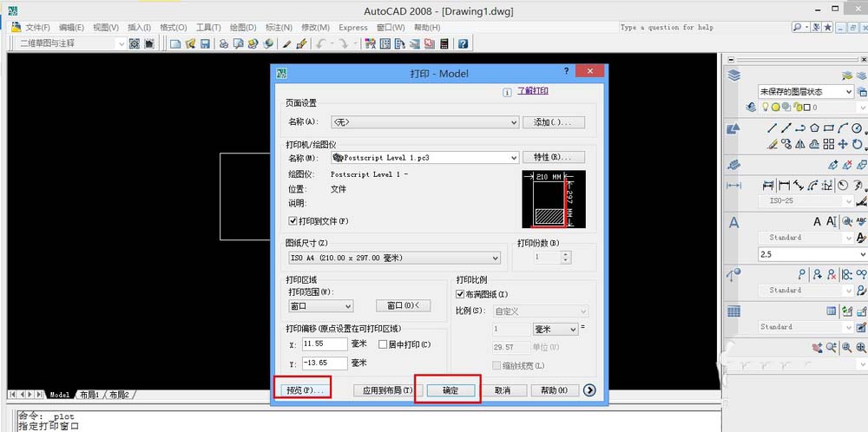Enable the 居中打印 checkbox
868x432 pixels.
(x=382, y=344)
